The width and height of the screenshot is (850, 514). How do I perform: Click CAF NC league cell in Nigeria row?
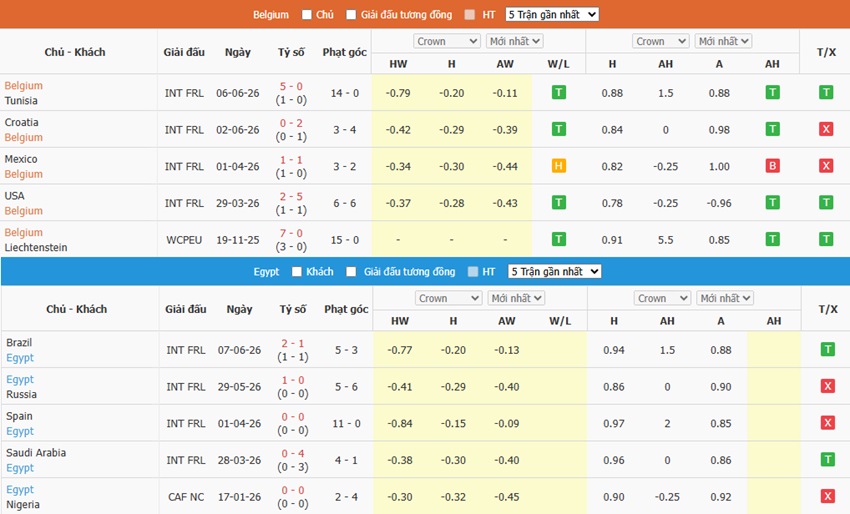[x=186, y=497]
